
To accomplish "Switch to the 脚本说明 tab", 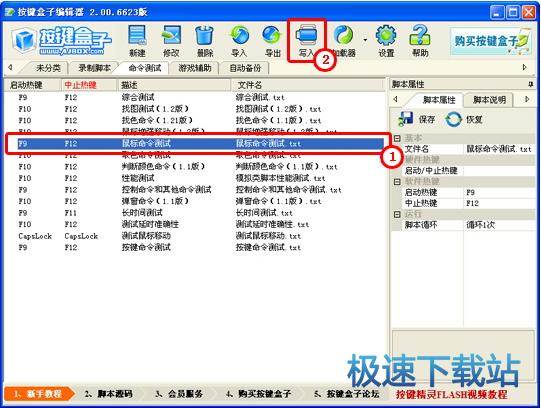I will point(489,100).
